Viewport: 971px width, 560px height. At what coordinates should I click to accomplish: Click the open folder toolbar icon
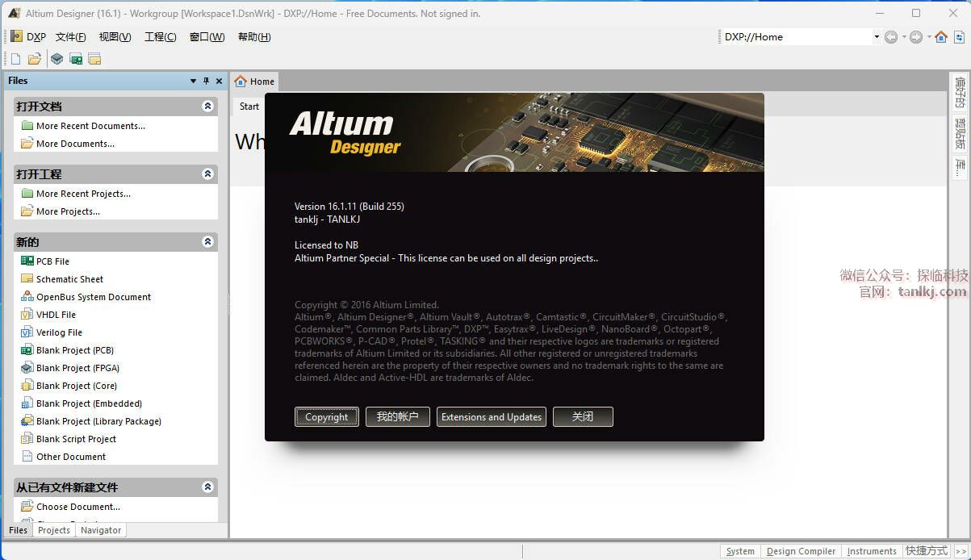tap(35, 58)
